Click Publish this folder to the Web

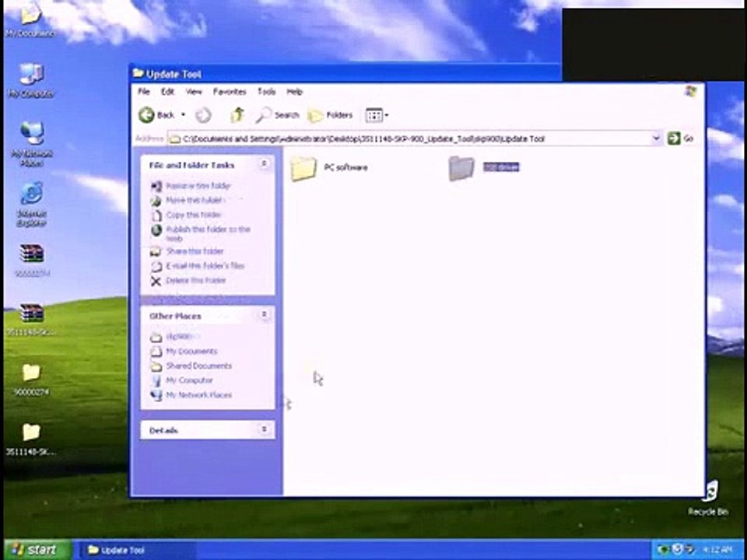pyautogui.click(x=201, y=233)
